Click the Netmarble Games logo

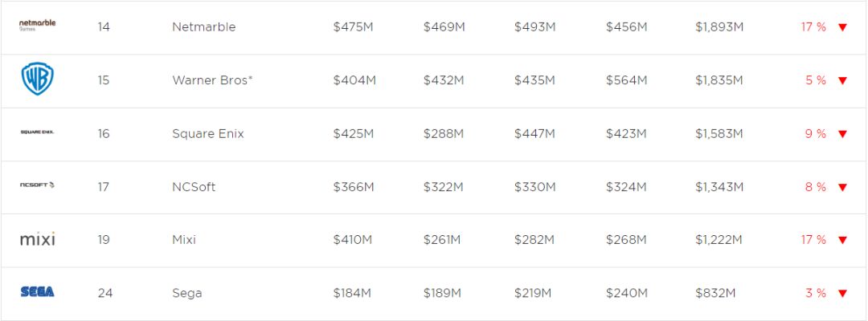coord(37,25)
